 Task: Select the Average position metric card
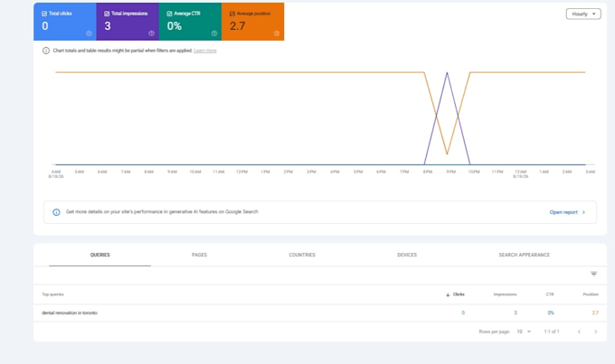252,22
